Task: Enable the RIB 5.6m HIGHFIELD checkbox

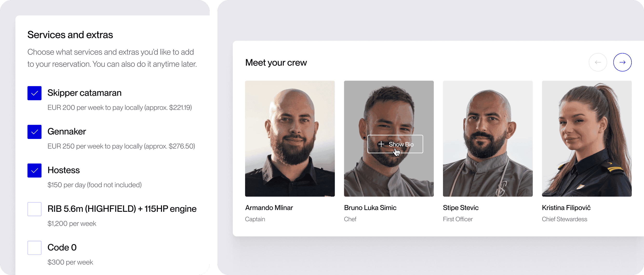Action: tap(34, 209)
